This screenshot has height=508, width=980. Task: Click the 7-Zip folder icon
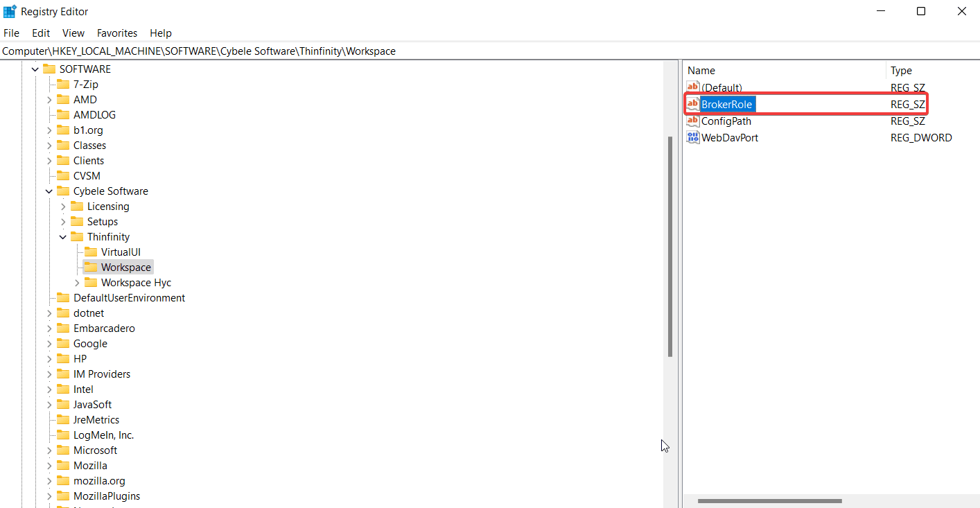63,85
